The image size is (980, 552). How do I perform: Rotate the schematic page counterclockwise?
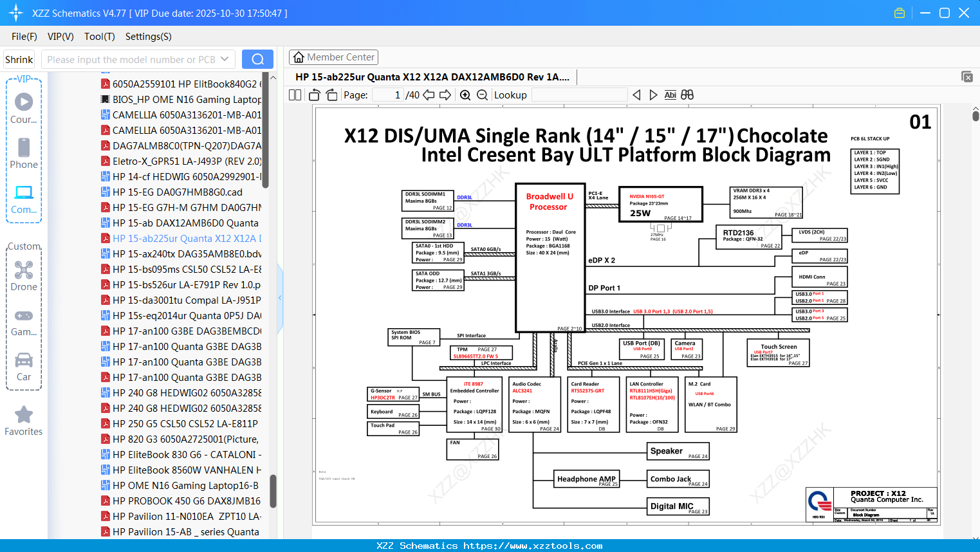(x=315, y=95)
